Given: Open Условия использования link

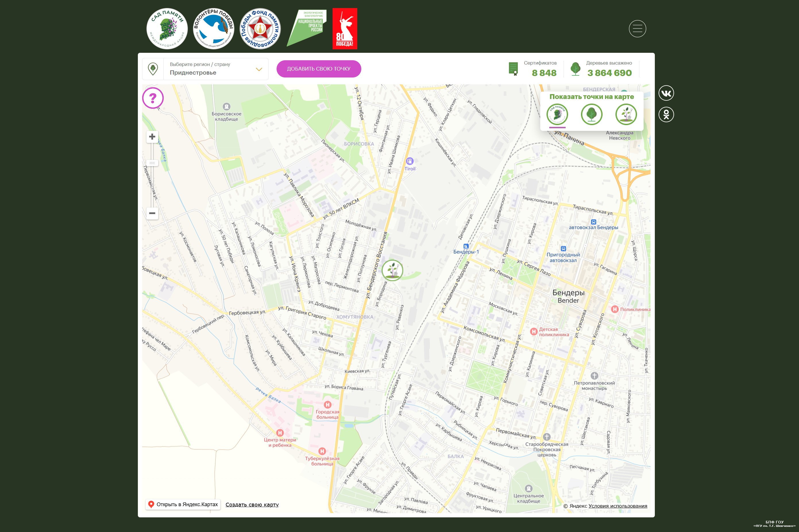Looking at the screenshot, I should (618, 506).
